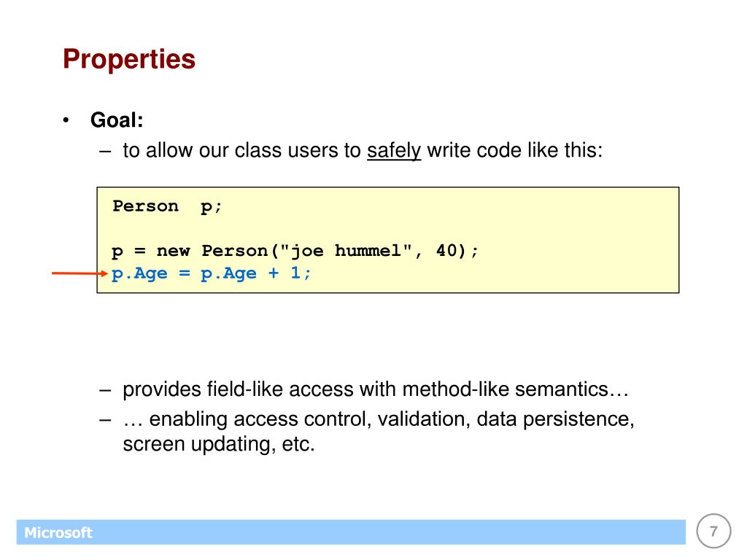Click the field-like access bullet line
The height and width of the screenshot is (560, 747).
tap(376, 389)
